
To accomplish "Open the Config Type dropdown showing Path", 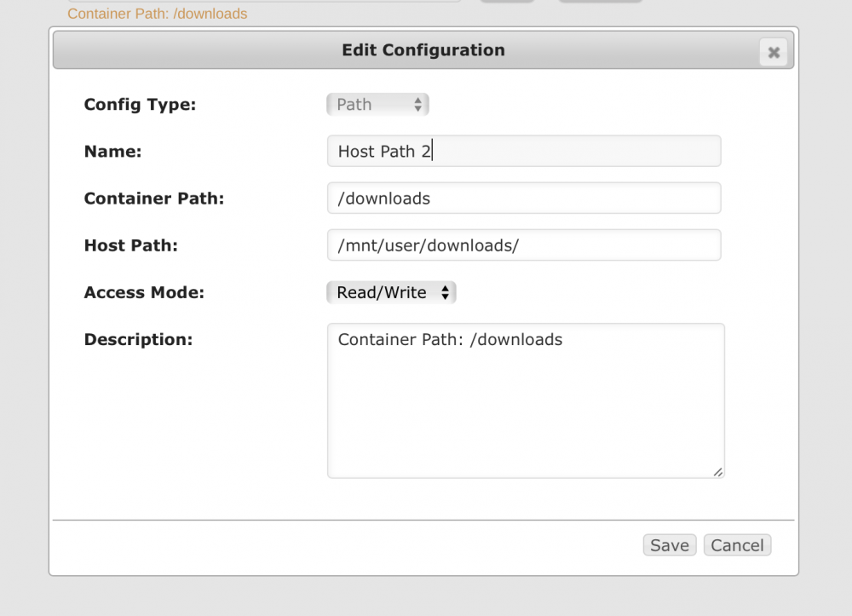I will 377,104.
